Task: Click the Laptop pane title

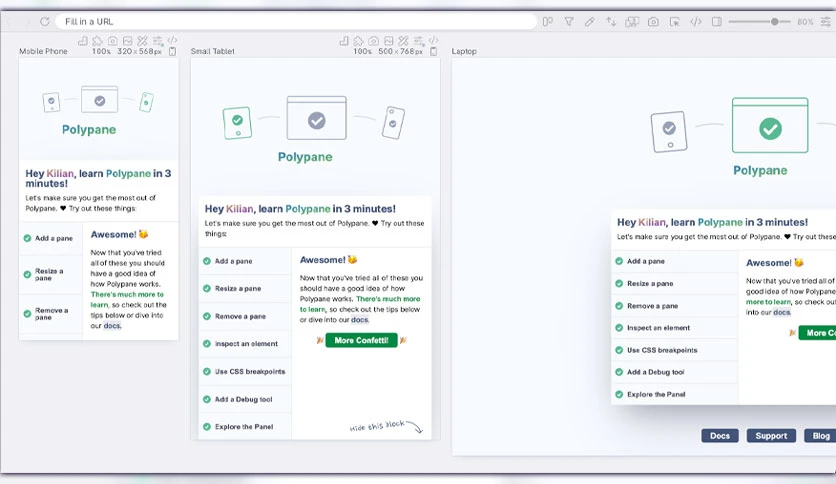Action: (x=464, y=51)
